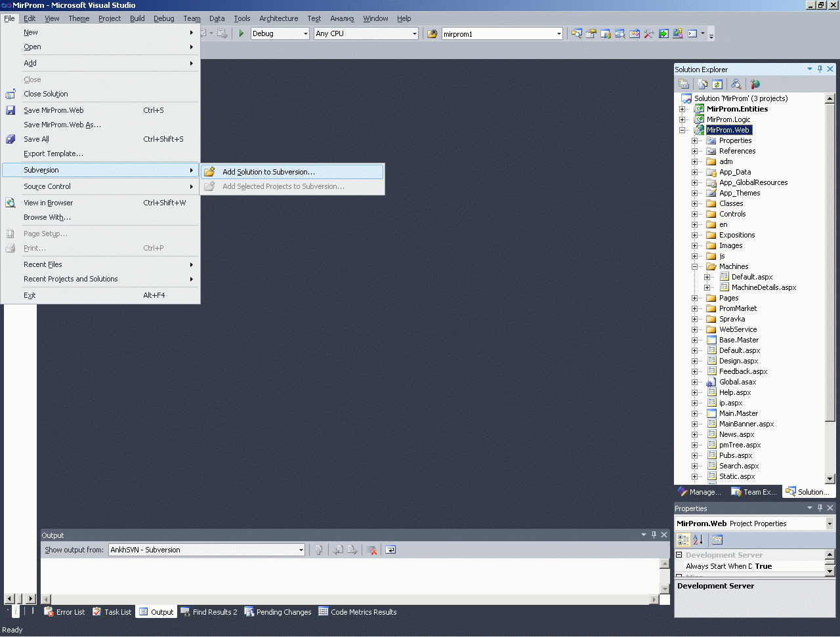Select Exit in the File menu

pos(101,295)
